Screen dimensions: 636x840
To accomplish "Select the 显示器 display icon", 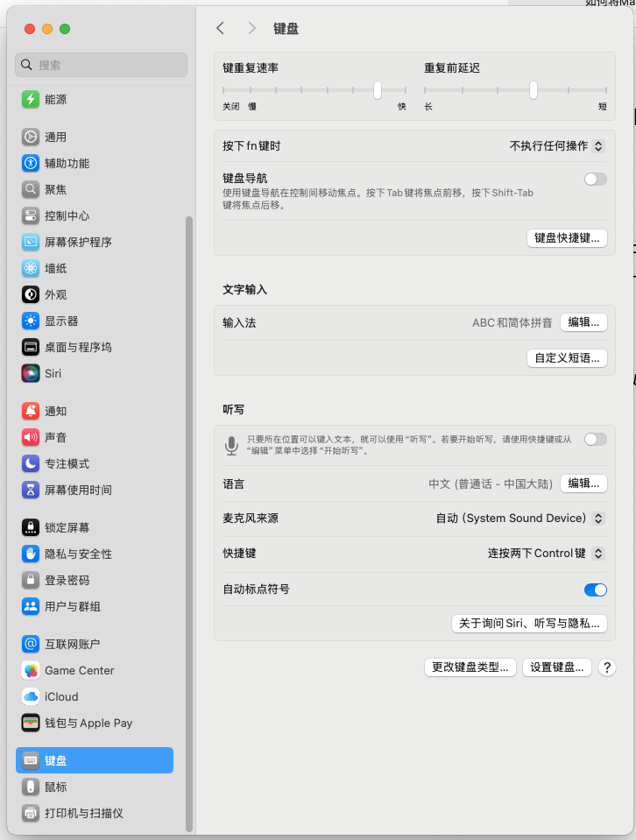I will (x=31, y=321).
